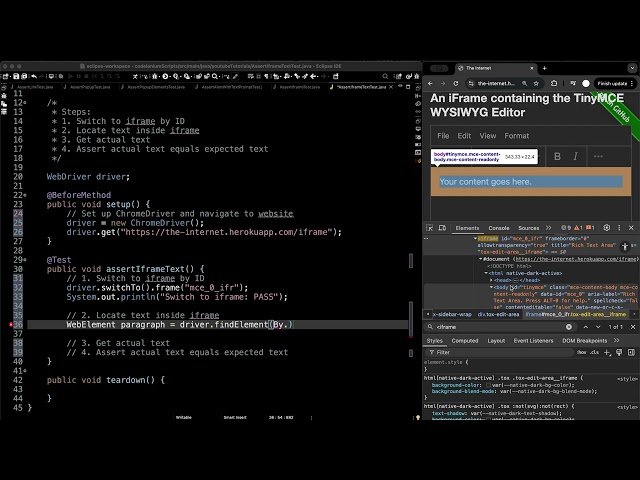This screenshot has height=480, width=640.
Task: Go to next search result in DevTools
Action: click(x=598, y=327)
